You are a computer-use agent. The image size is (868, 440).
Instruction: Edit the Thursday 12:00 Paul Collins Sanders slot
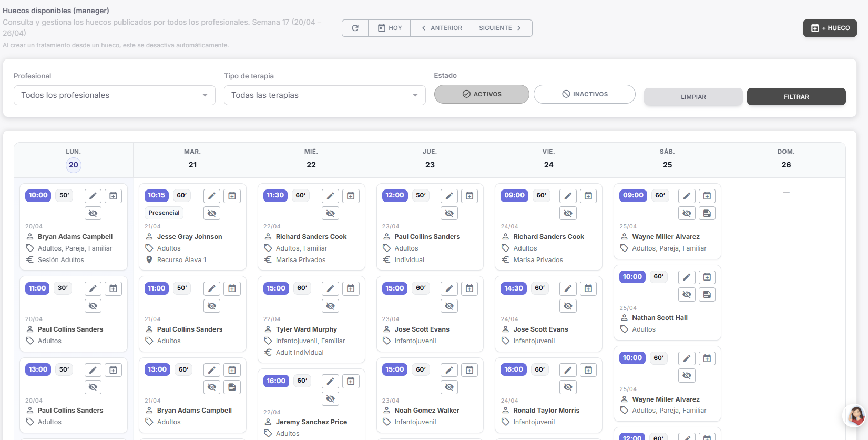449,196
